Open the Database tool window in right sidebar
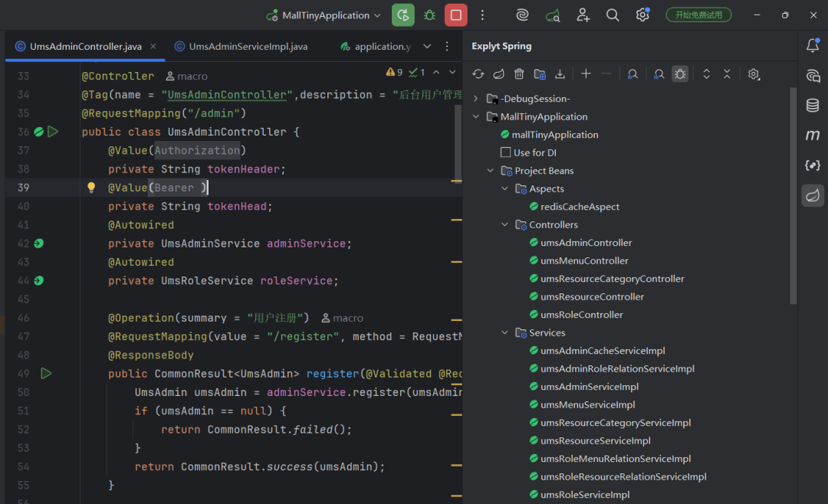The height and width of the screenshot is (504, 828). pyautogui.click(x=813, y=106)
